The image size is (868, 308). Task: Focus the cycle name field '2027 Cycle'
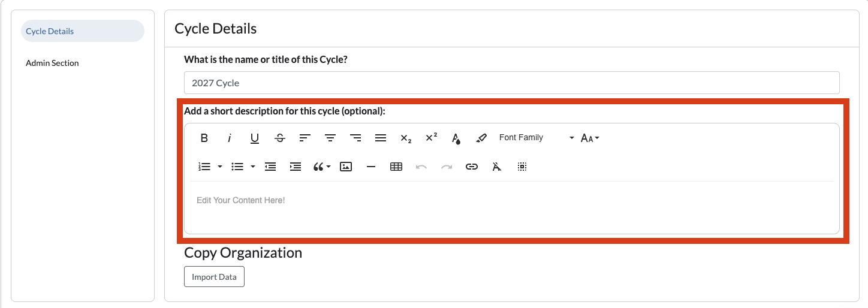[512, 83]
